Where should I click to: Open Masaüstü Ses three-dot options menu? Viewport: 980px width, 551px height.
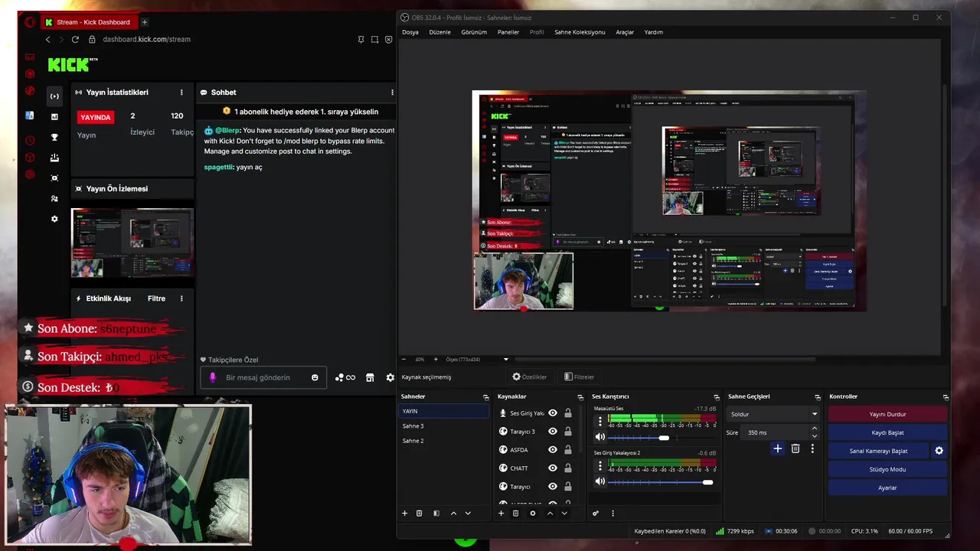tap(600, 421)
